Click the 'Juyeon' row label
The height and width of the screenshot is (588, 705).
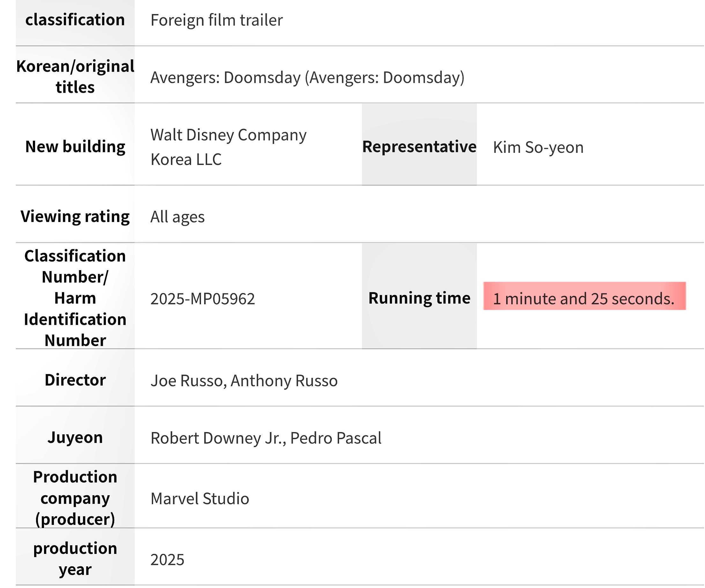[75, 437]
